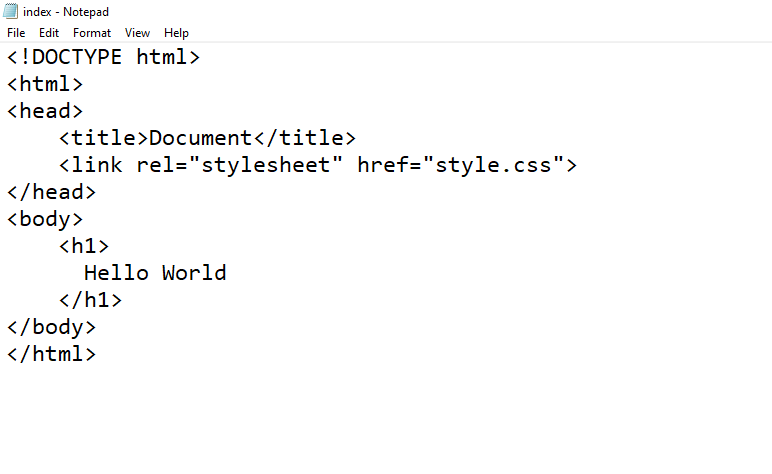Click on the opening <body> tag
Image resolution: width=772 pixels, height=474 pixels.
[45, 219]
